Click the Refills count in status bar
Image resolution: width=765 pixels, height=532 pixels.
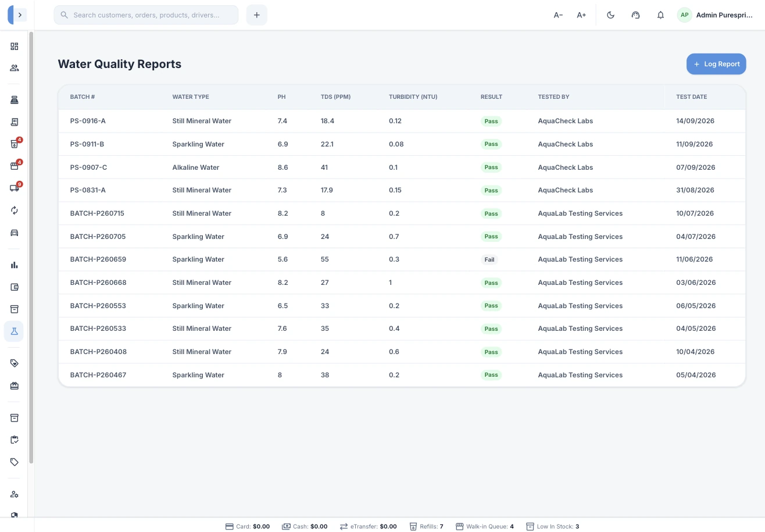(427, 526)
